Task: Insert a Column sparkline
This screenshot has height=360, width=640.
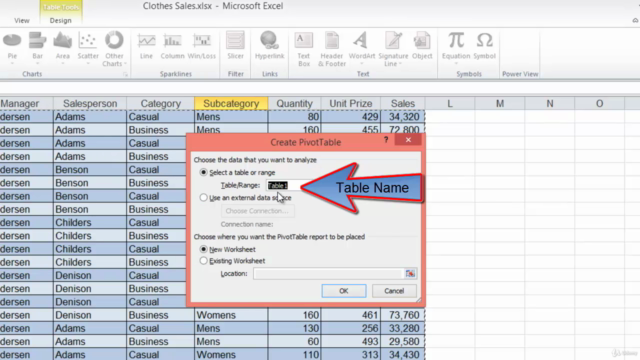Action: point(172,46)
